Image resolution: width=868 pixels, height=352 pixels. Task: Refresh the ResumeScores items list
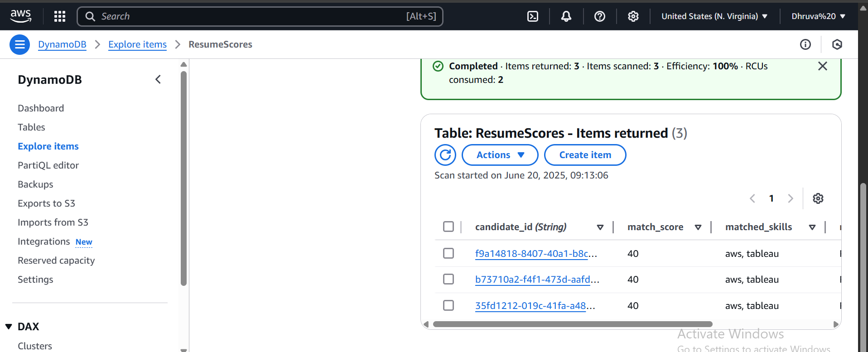coord(445,155)
